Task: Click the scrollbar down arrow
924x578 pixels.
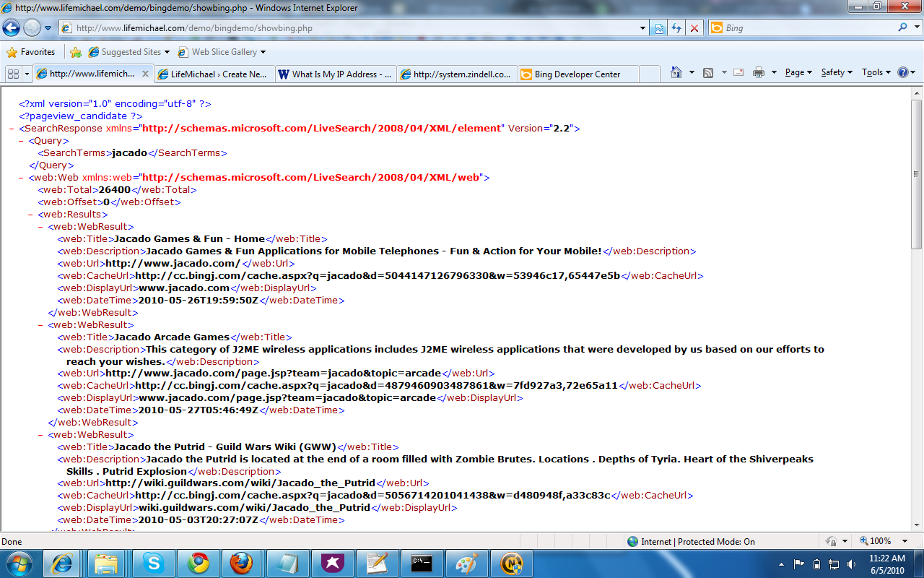Action: 917,527
